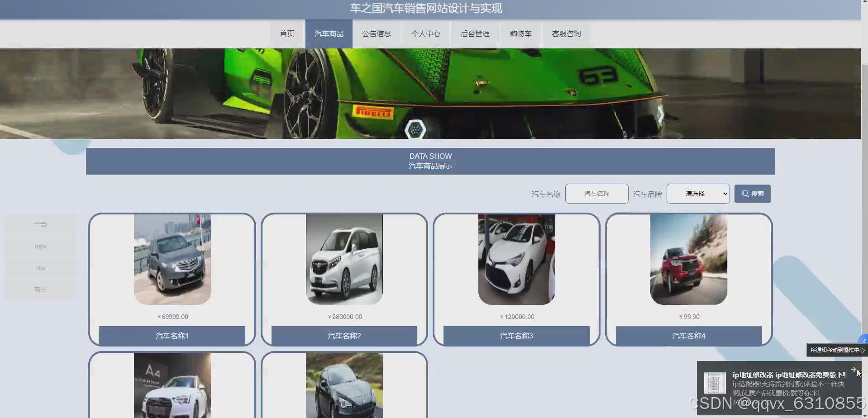The image size is (868, 418).
Task: Click the notification thumbnail image
Action: click(x=715, y=383)
